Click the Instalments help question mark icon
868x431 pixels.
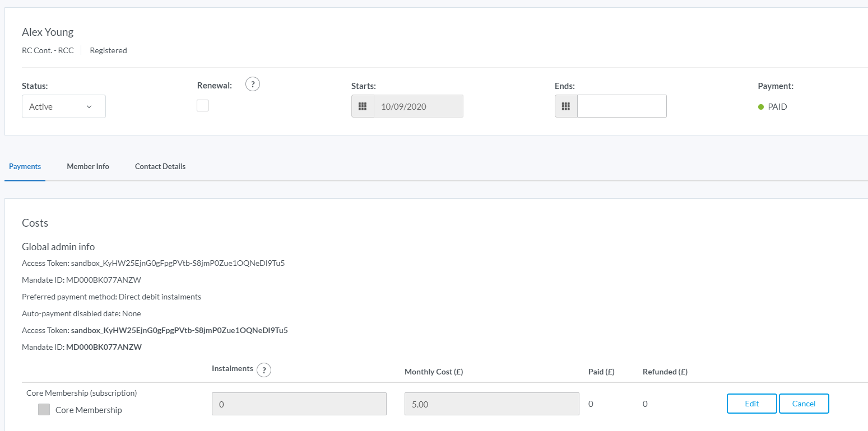(263, 370)
